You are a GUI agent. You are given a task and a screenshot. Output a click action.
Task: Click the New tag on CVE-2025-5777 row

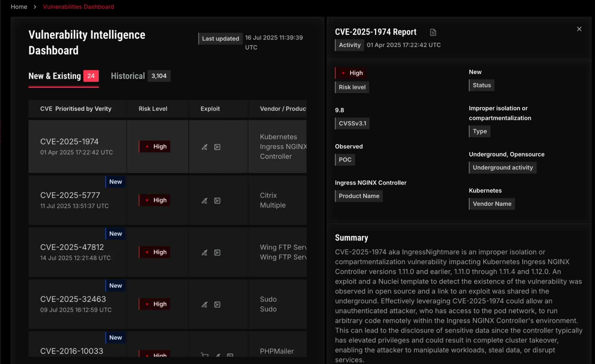coord(115,182)
